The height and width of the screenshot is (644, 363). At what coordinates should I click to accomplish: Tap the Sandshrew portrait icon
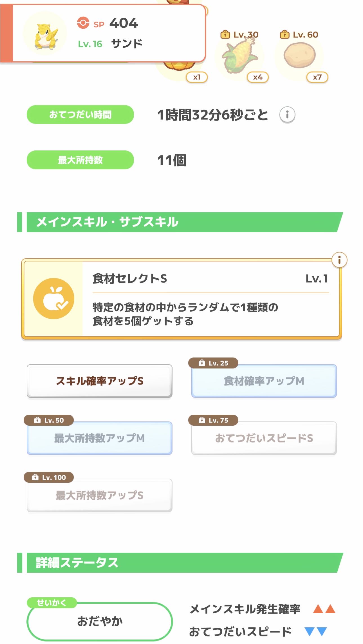click(45, 34)
